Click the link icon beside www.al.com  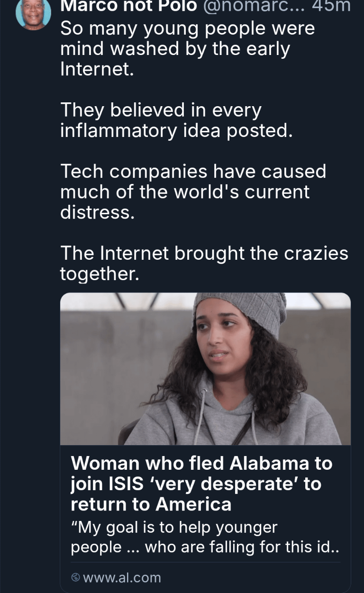[75, 577]
